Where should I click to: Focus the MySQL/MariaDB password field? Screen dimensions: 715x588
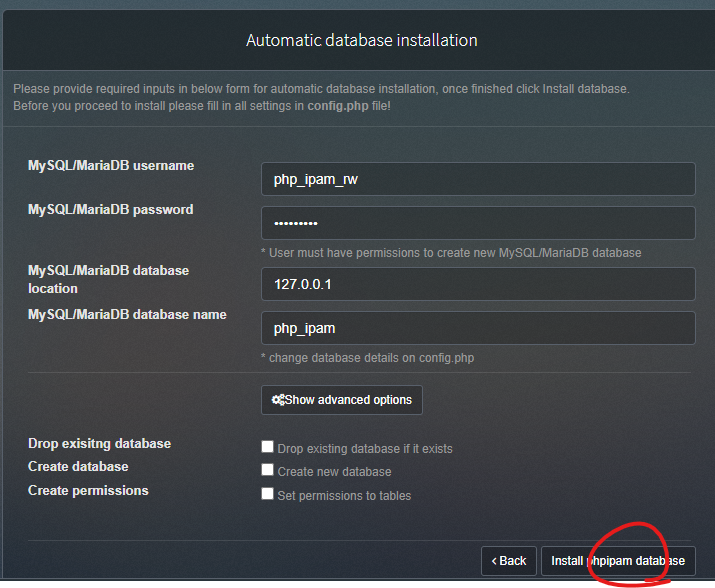(x=478, y=223)
